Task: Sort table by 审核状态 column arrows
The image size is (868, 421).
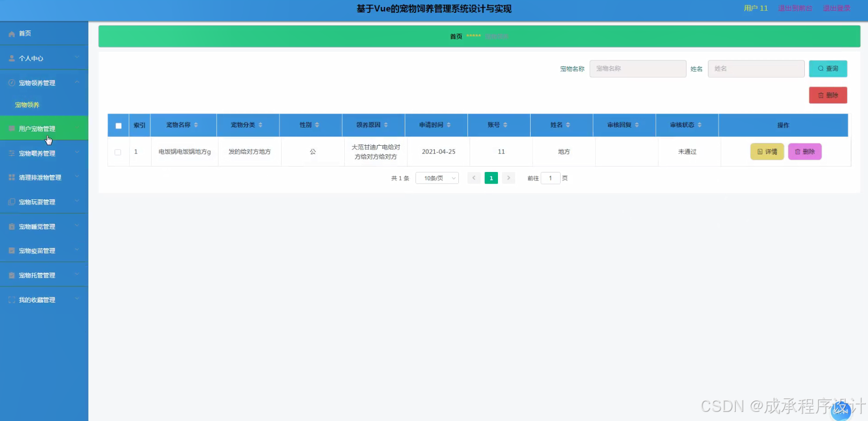Action: pos(700,125)
